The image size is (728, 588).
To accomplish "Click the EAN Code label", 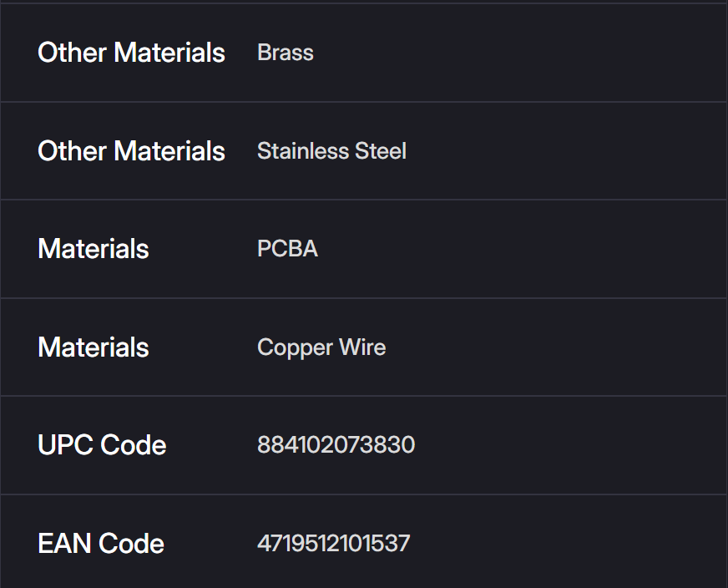I will tap(101, 544).
